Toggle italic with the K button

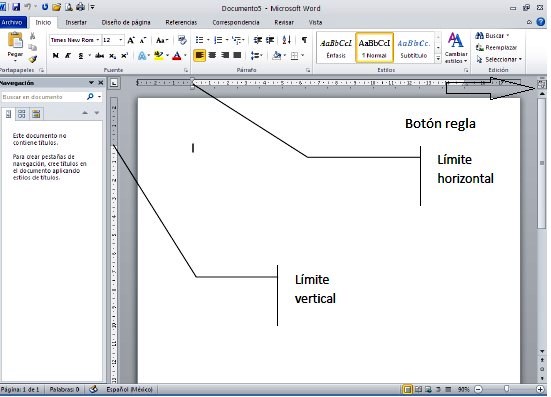coord(68,56)
